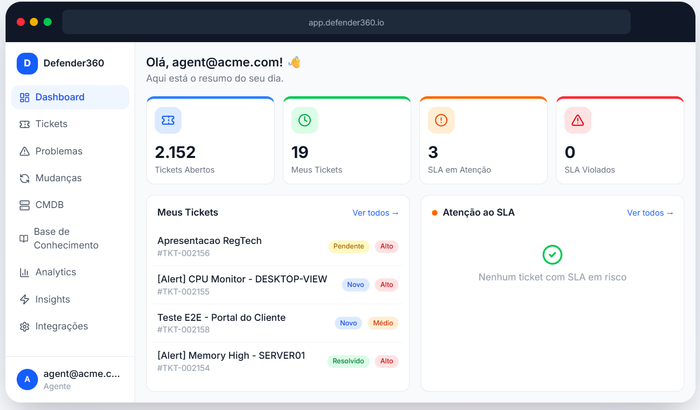Open ticket Teste E2E - Portal do Cliente
The image size is (700, 410).
tap(221, 317)
